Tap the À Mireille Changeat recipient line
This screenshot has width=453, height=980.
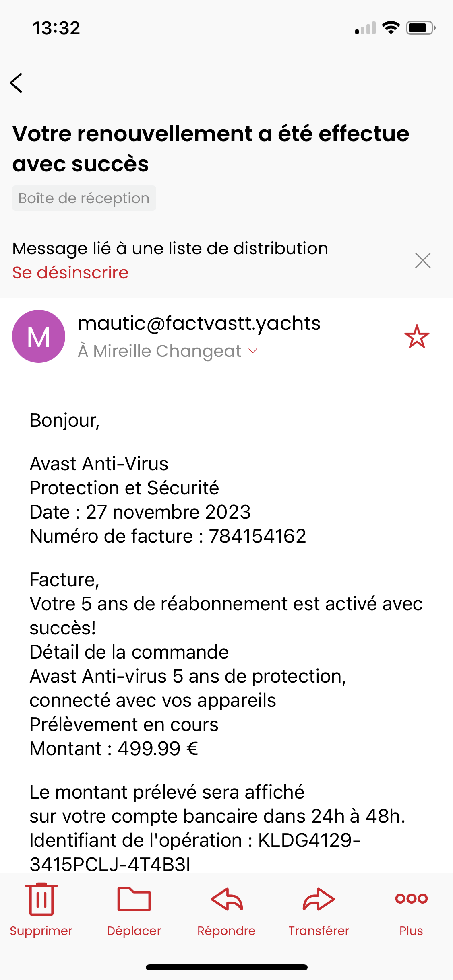pos(160,351)
